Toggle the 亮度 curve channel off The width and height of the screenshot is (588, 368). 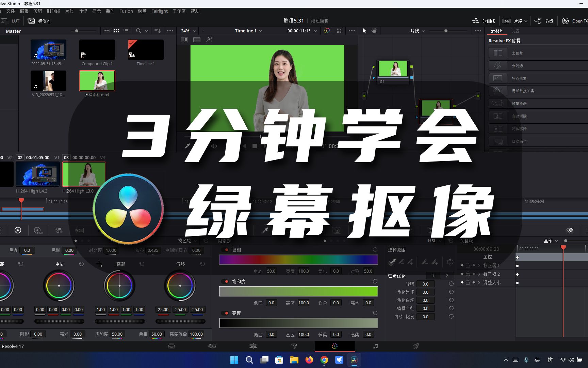click(x=225, y=313)
